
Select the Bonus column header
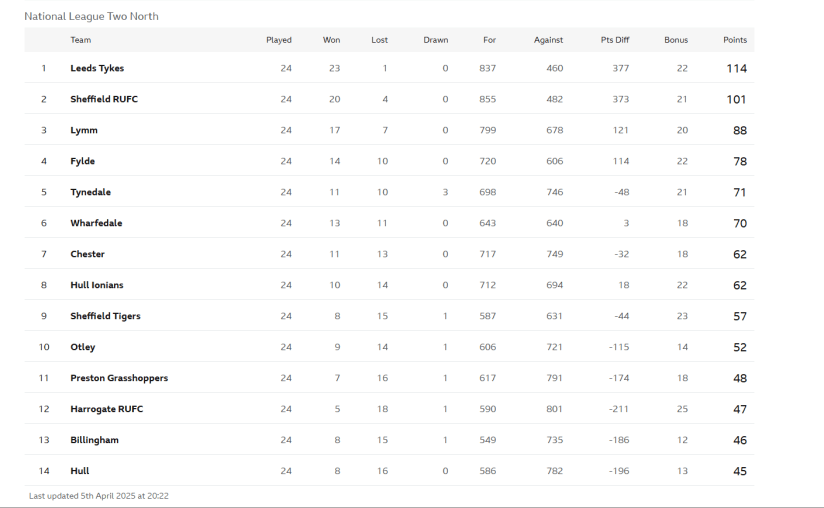click(676, 40)
